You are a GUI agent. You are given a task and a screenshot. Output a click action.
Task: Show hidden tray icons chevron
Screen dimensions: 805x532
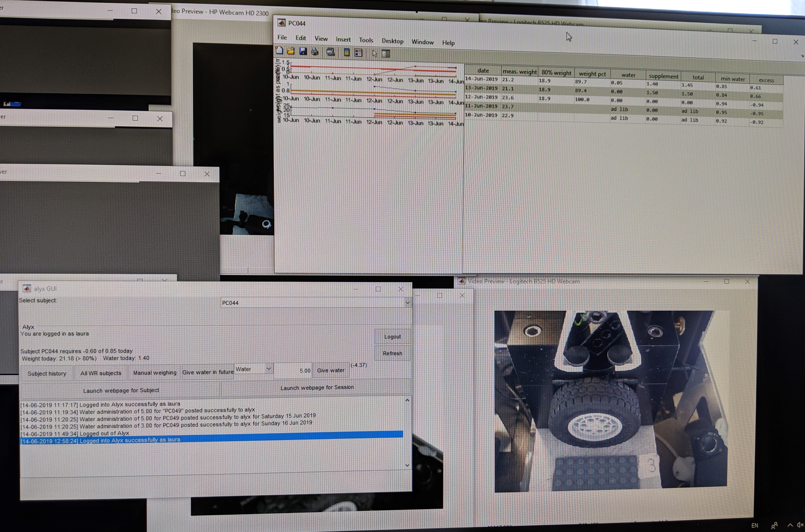pos(790,525)
